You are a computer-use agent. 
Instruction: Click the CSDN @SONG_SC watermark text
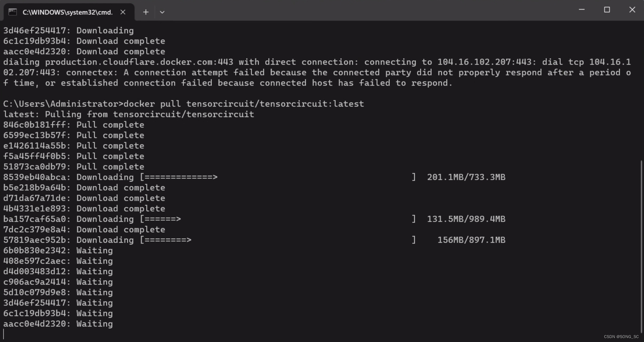[620, 336]
